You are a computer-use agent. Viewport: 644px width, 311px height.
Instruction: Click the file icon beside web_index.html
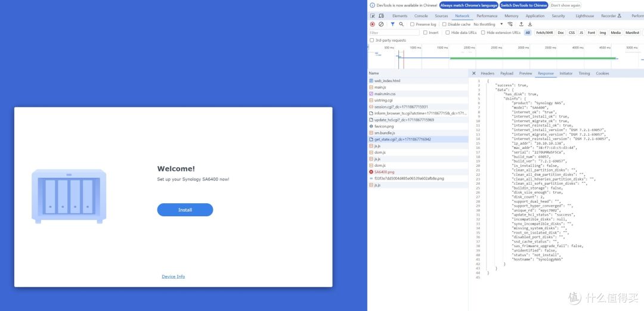[371, 81]
